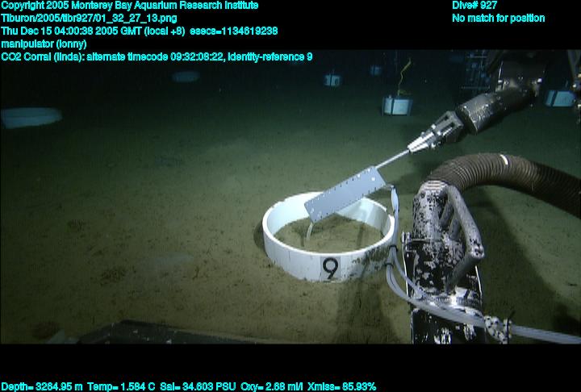Image resolution: width=581 pixels, height=392 pixels.
Task: Click the Oxy= 2.68 ml/l reading
Action: click(272, 387)
